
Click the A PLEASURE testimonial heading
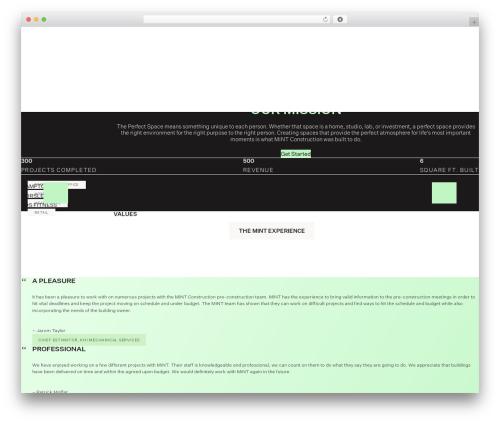(54, 281)
